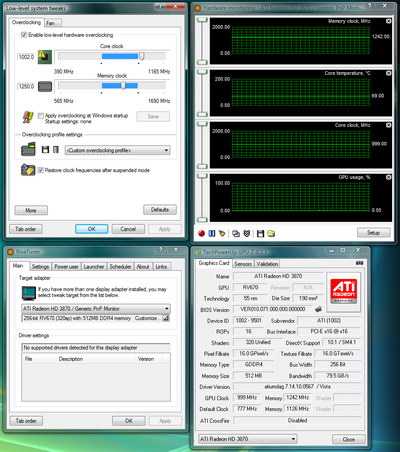Click the Memory clock slider handle
This screenshot has width=400, height=452.
(x=123, y=85)
